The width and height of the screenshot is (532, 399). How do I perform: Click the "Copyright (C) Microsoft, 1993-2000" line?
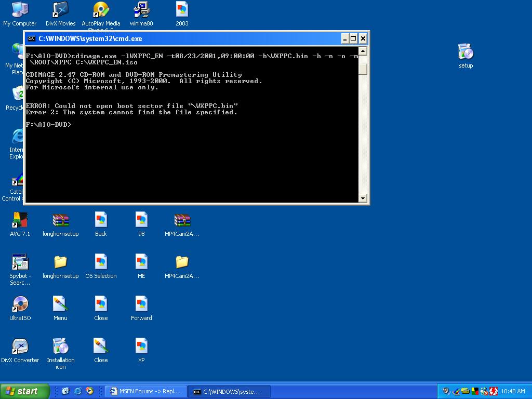pyautogui.click(x=144, y=81)
